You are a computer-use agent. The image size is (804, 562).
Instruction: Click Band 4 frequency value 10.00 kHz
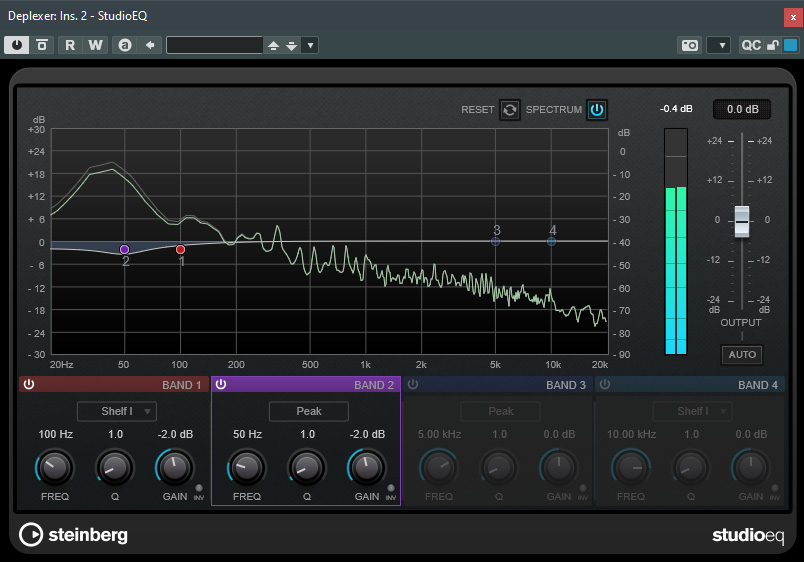tap(631, 434)
